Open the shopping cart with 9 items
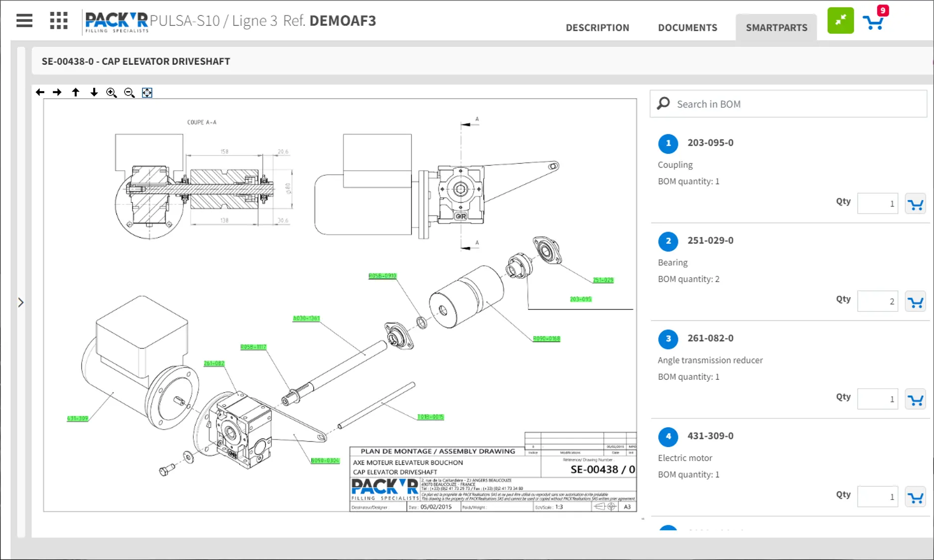The height and width of the screenshot is (560, 934). 873,22
